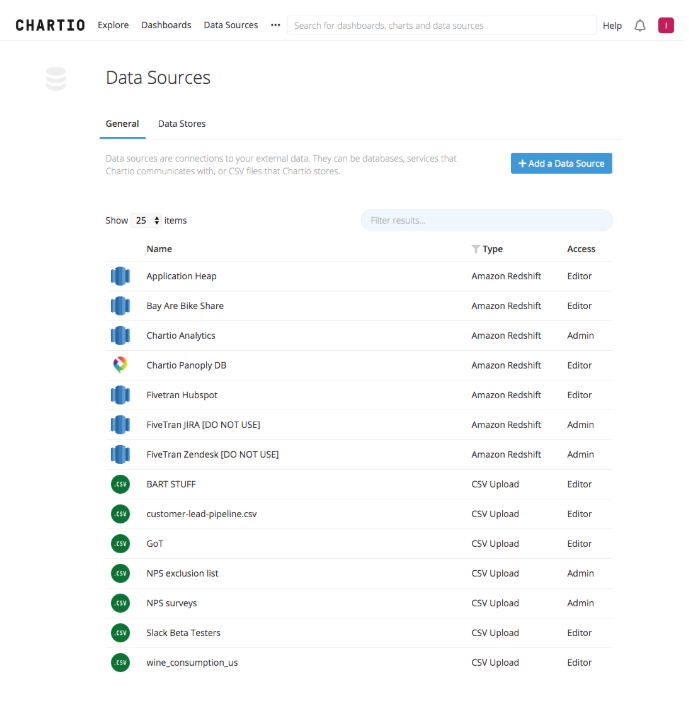Screen dimensions: 689x710
Task: Click the Panoply icon for Chartio Panoply DB
Action: [120, 365]
